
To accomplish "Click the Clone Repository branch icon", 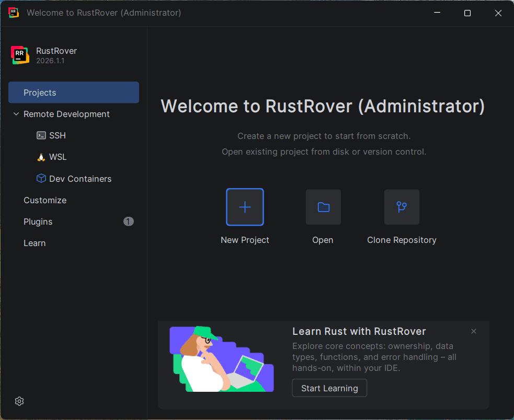I will (402, 207).
